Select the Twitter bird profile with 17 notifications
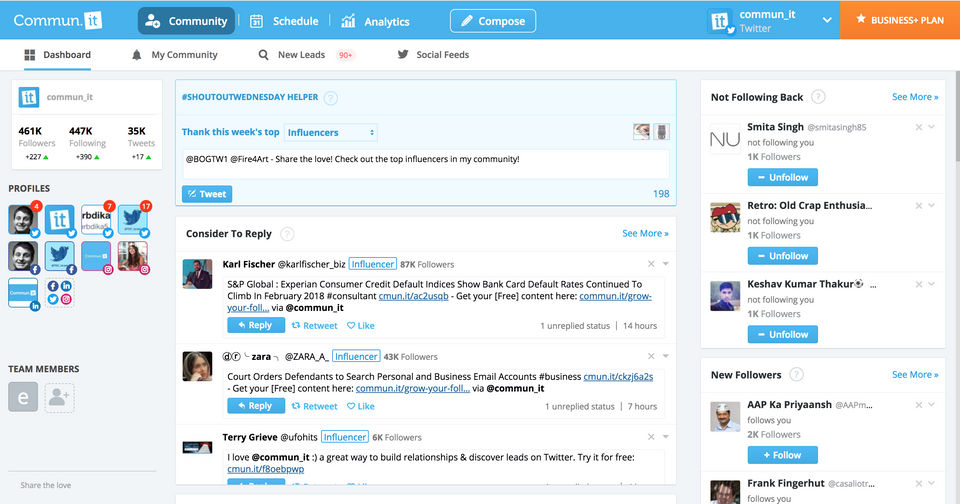Image resolution: width=960 pixels, height=504 pixels. click(133, 220)
